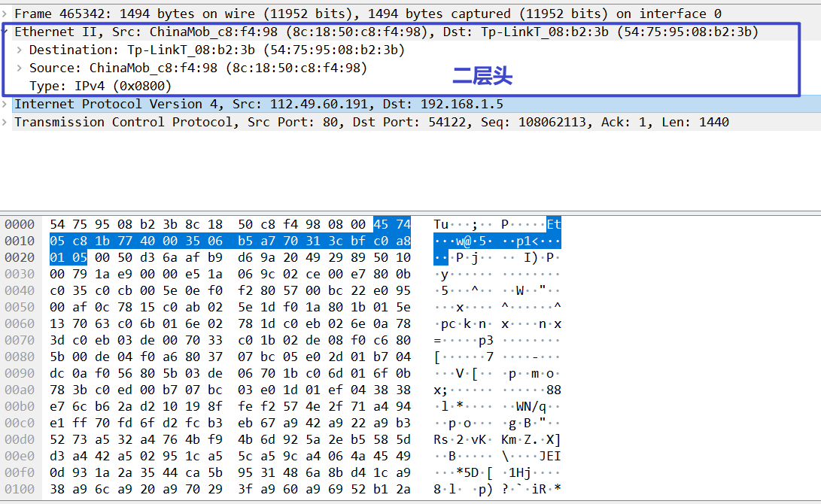The image size is (821, 504).
Task: Click ASCII text 'pc' in row 0060
Action: 449,324
